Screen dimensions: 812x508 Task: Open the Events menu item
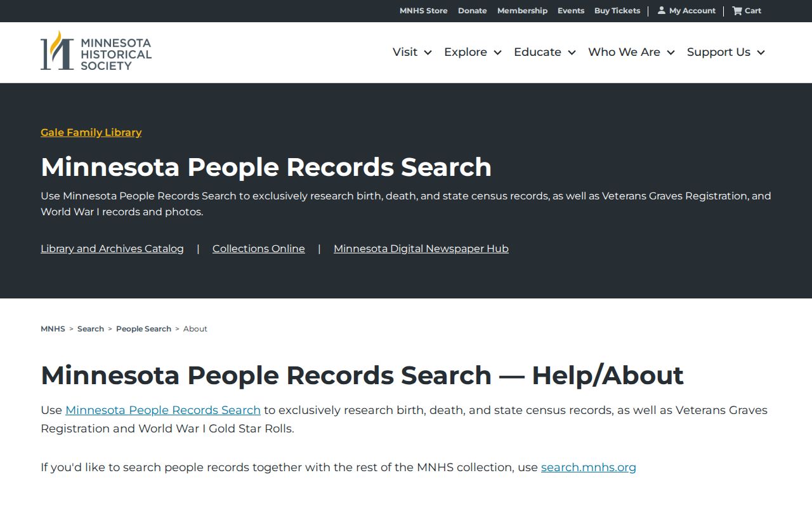click(571, 11)
